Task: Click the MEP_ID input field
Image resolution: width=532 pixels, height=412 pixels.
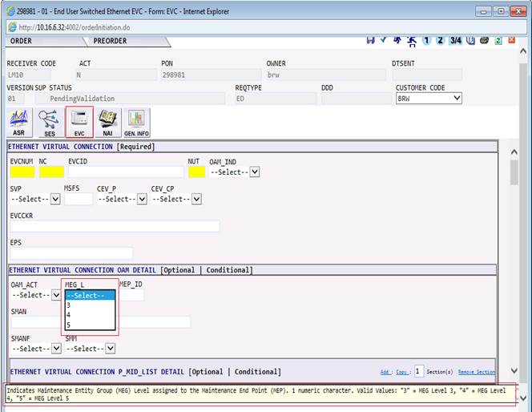Action: pos(132,295)
